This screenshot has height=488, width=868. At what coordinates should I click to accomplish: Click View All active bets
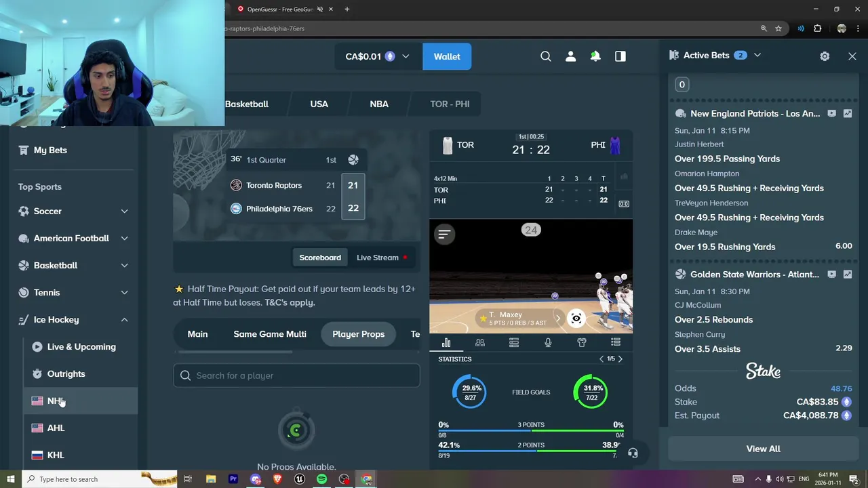763,449
